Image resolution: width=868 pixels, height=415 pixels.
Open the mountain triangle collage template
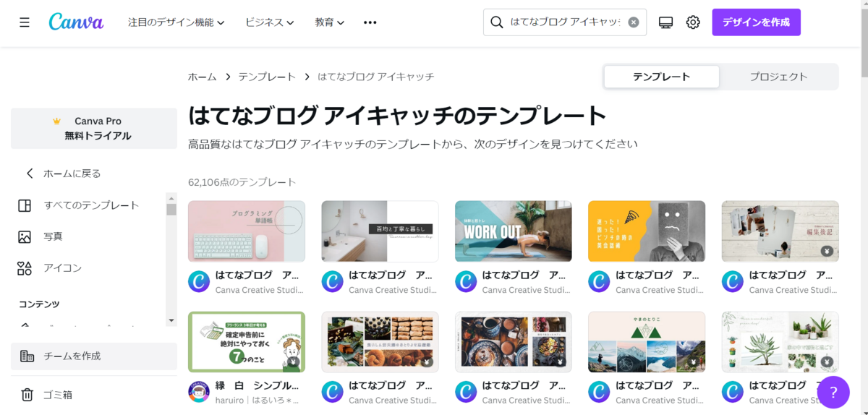click(x=647, y=342)
